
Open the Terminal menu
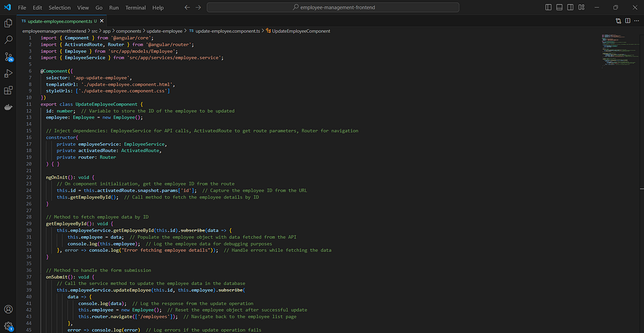pos(136,8)
